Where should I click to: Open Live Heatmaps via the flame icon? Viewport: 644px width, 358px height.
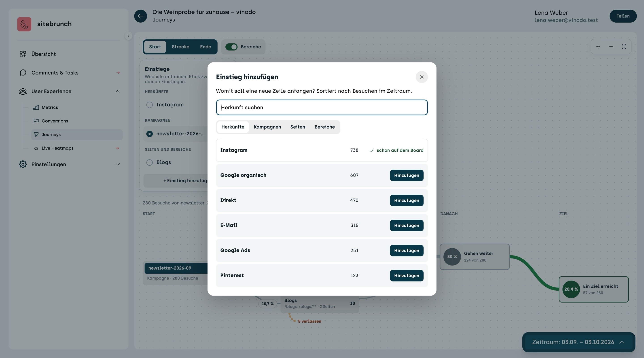tap(36, 148)
